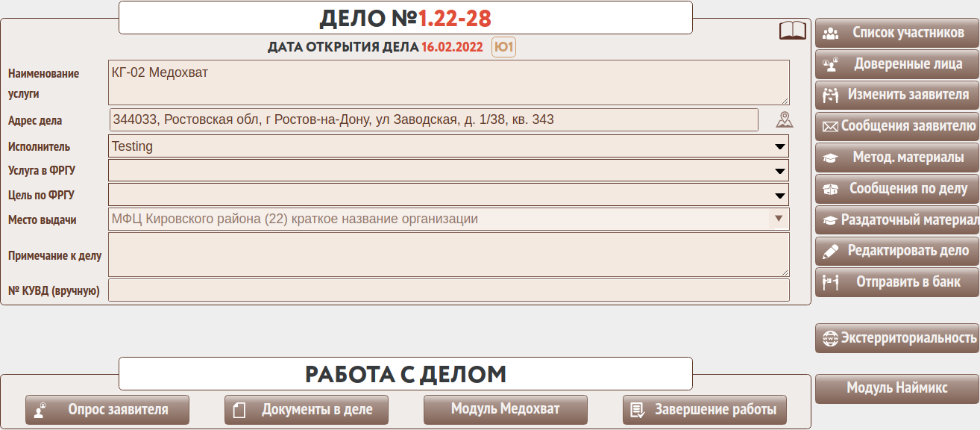The height and width of the screenshot is (430, 980).
Task: Click Редактировать дело edit button
Action: click(x=897, y=251)
